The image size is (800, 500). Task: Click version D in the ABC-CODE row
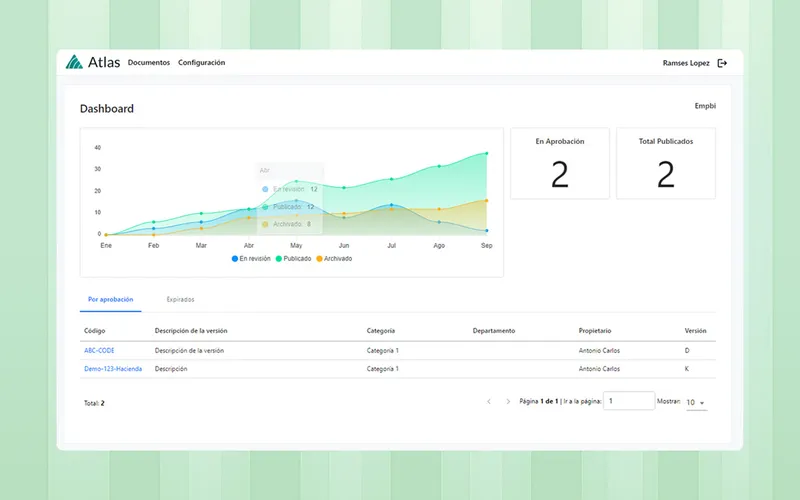(x=687, y=351)
